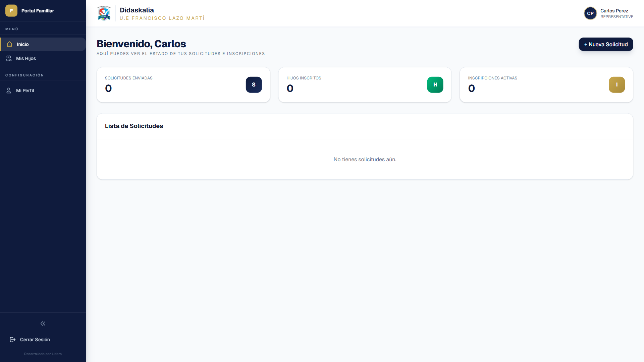Click the green H icon on Hijos Inscritos

coord(435,85)
